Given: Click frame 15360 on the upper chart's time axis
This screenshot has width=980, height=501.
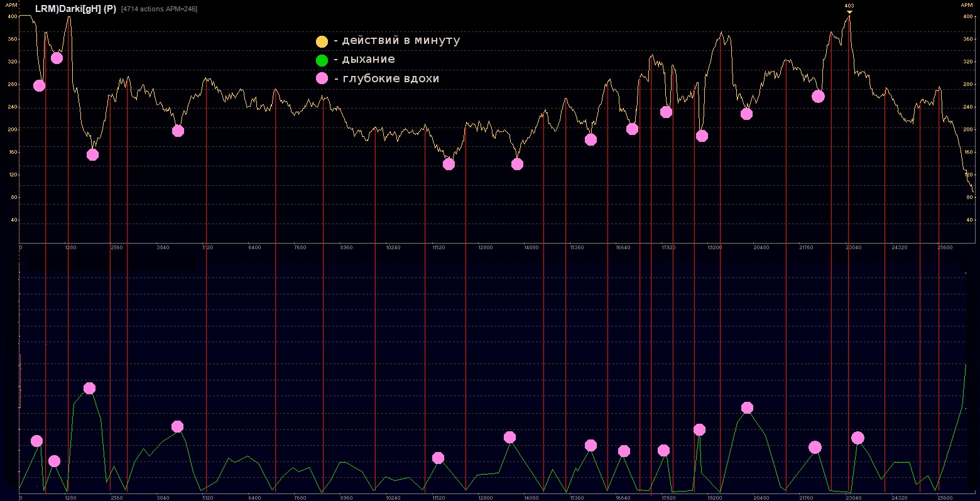Looking at the screenshot, I should [x=577, y=247].
